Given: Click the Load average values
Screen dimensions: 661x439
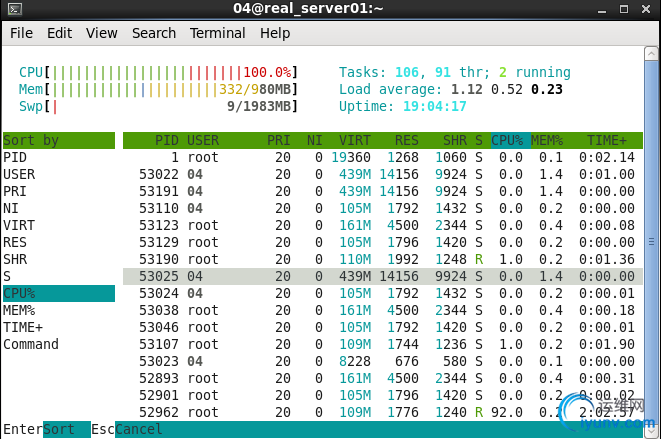Looking at the screenshot, I should click(507, 89).
